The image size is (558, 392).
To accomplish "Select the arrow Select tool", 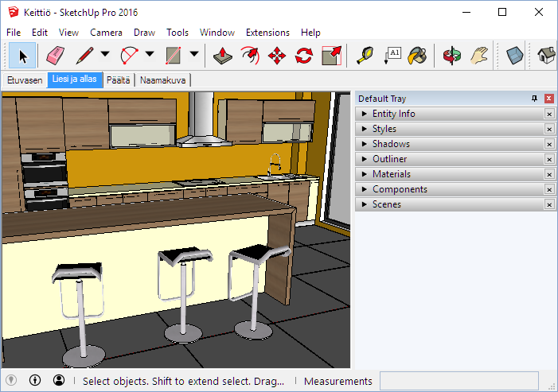I will [x=22, y=56].
